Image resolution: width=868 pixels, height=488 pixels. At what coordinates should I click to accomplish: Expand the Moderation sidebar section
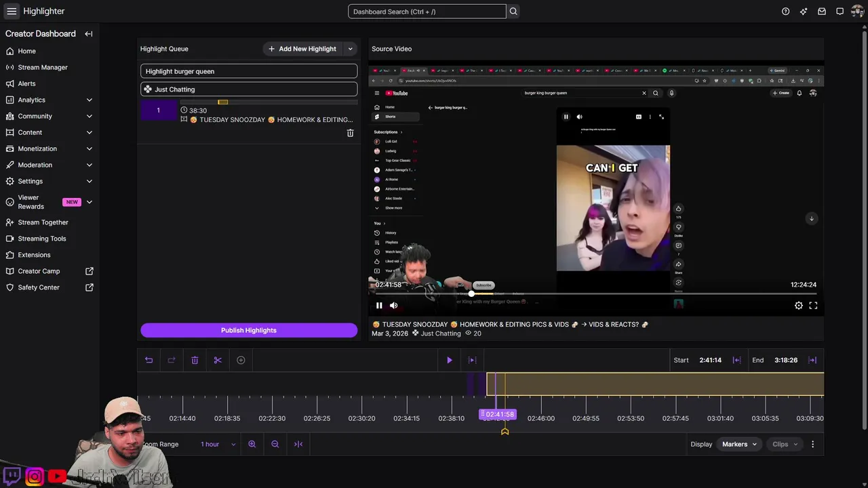click(x=89, y=165)
